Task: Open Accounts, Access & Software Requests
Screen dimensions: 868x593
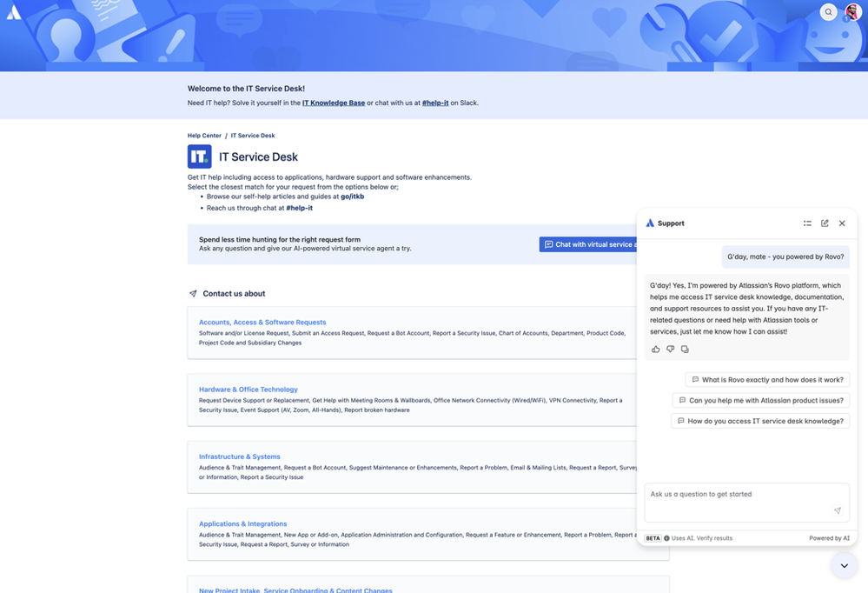Action: (x=262, y=322)
